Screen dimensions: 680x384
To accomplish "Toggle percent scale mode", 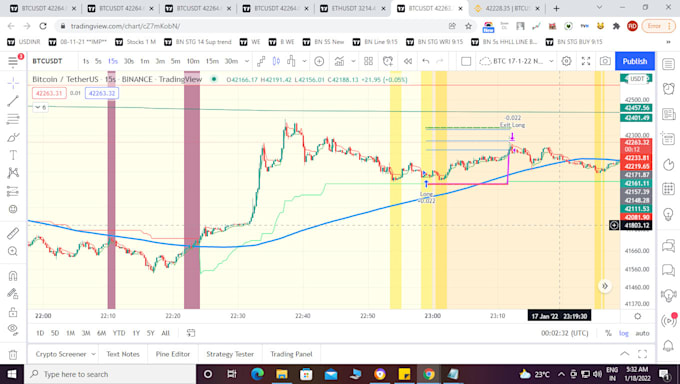I will coord(608,333).
